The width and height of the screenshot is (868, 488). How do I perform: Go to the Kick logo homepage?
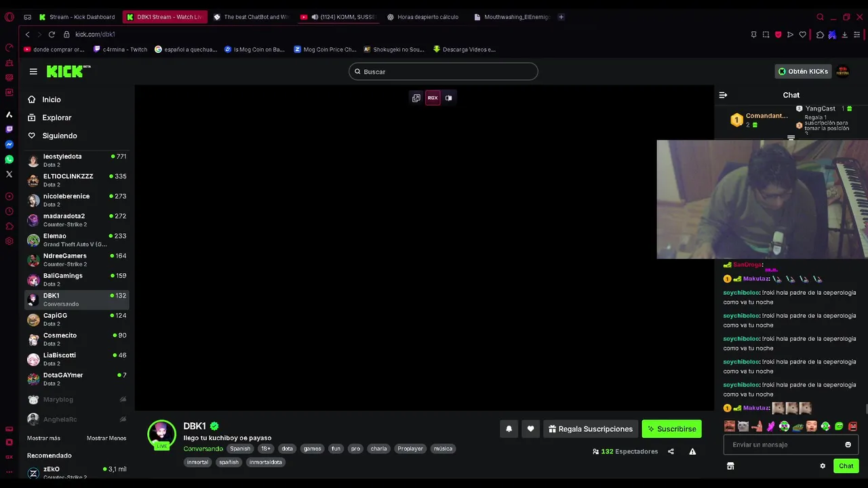[x=68, y=71]
